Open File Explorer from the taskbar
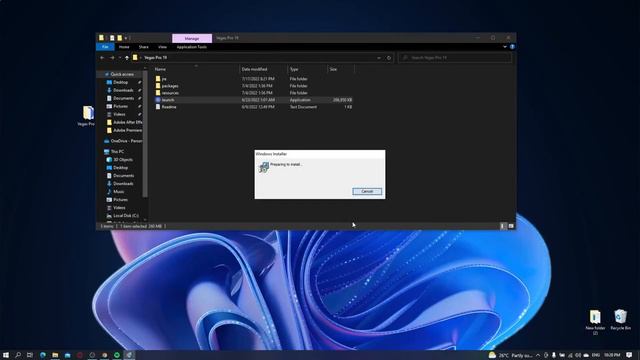This screenshot has height=360, width=640. (55, 355)
